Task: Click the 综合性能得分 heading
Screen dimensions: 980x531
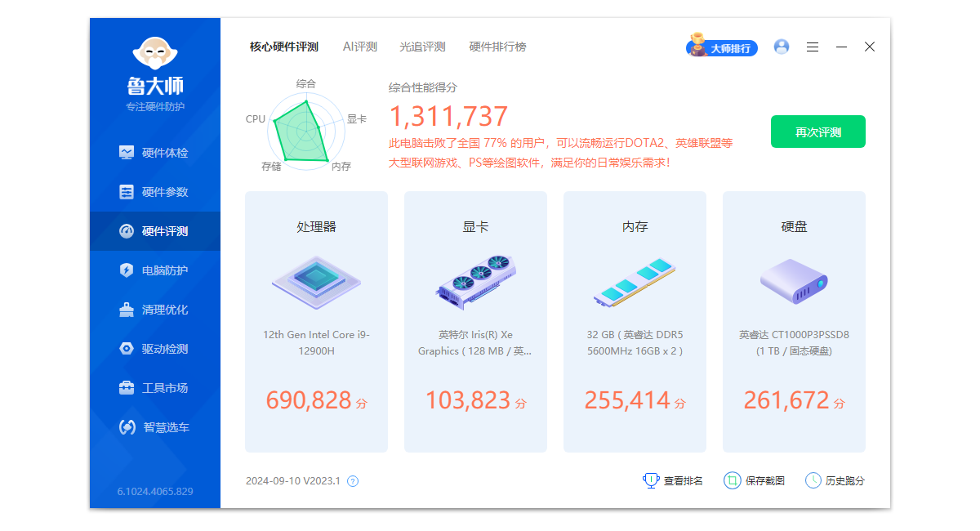Action: point(423,87)
